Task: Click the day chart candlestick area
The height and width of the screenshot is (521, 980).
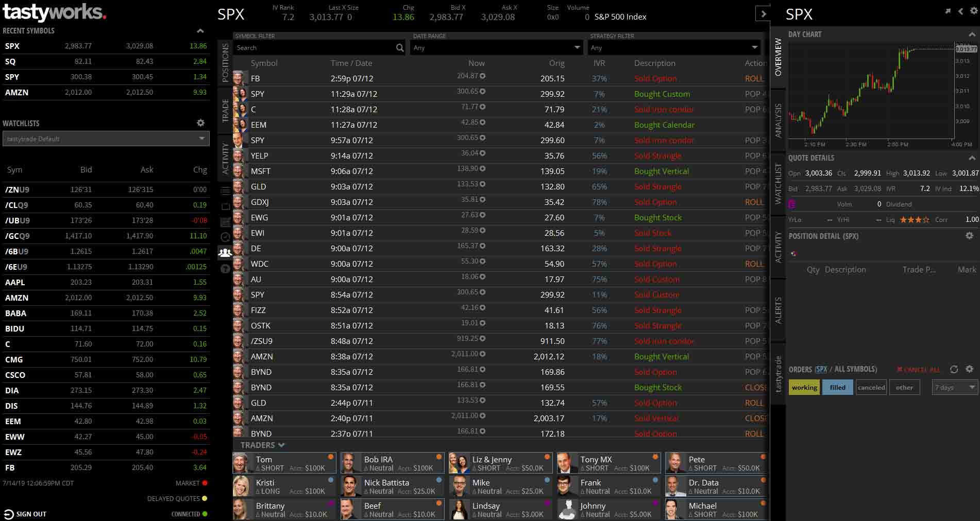Action: [871, 90]
